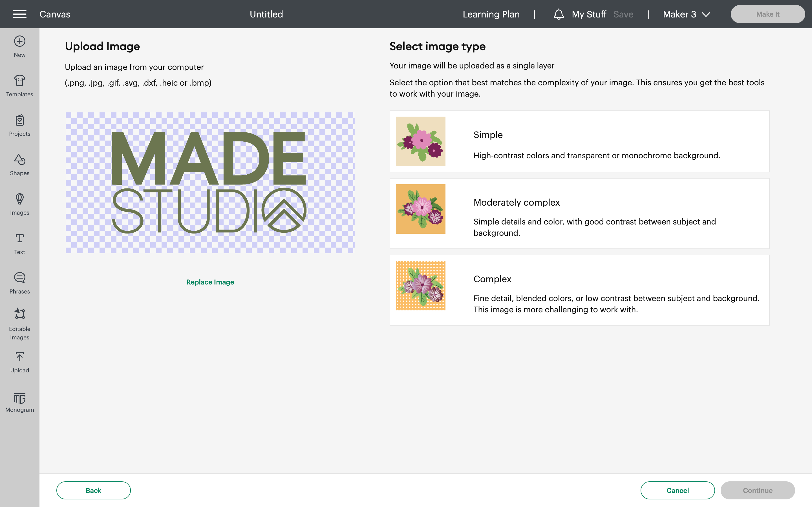Open the Shapes tool
Viewport: 812px width, 507px height.
pyautogui.click(x=19, y=165)
